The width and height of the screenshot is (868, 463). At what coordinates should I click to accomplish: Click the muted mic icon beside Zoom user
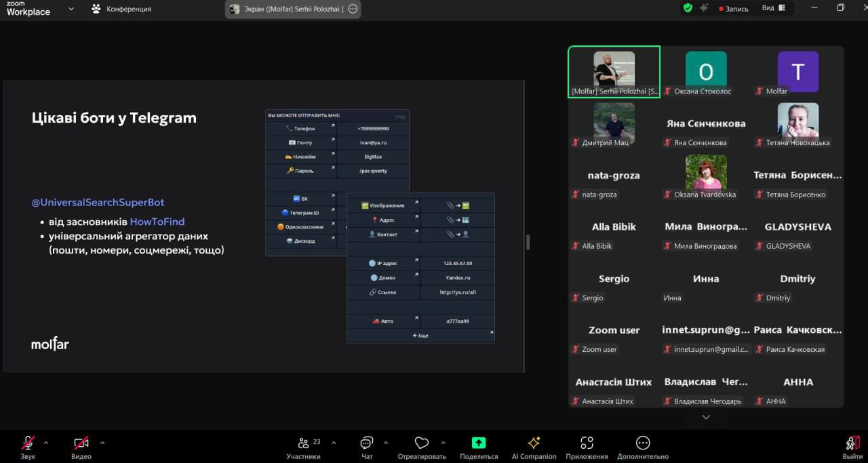(x=576, y=349)
